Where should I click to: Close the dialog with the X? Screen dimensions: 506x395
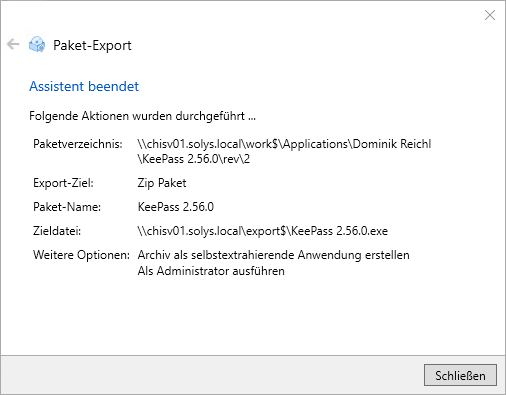pyautogui.click(x=490, y=15)
